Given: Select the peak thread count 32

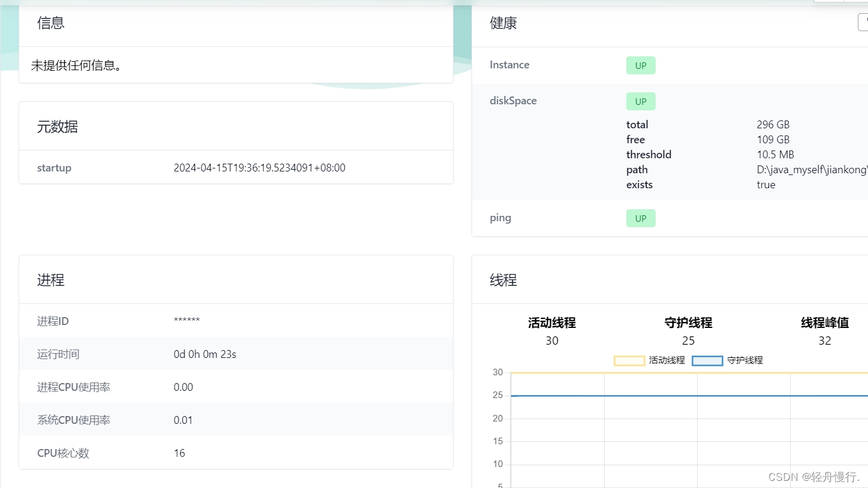Looking at the screenshot, I should point(825,341).
